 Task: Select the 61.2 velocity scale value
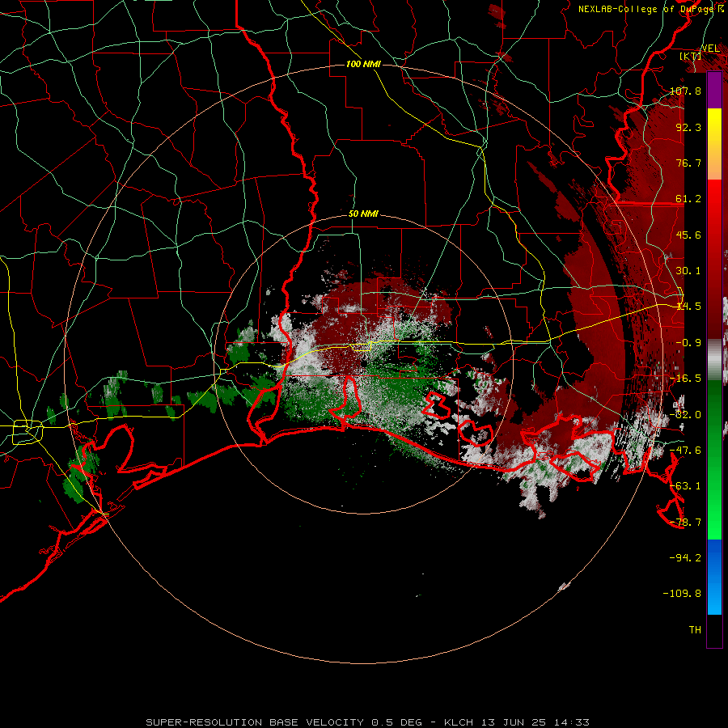688,199
